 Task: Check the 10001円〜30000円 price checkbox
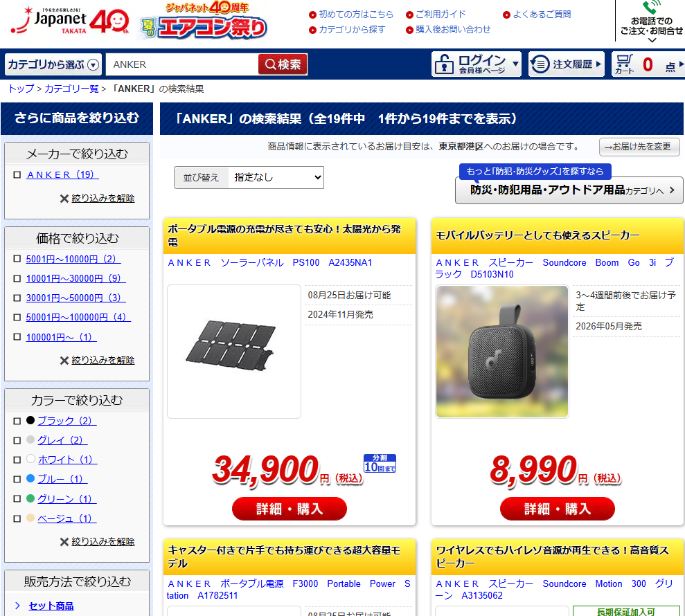[x=17, y=278]
